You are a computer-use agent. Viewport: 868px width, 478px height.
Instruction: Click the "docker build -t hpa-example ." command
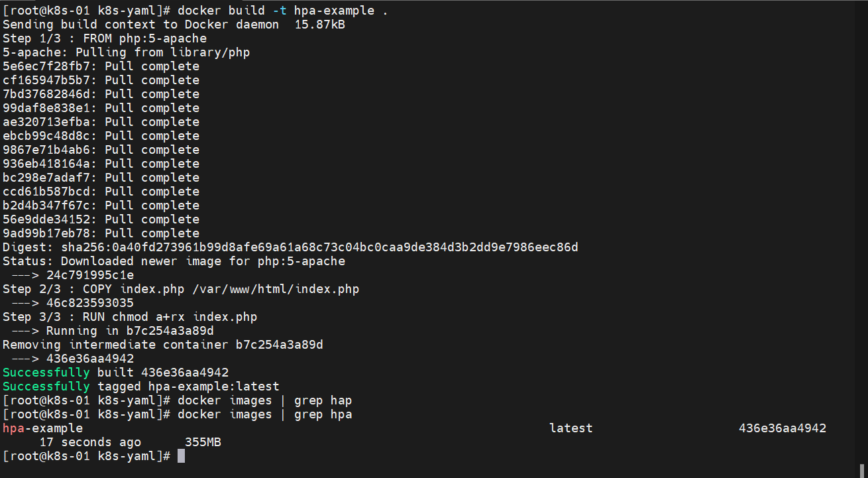tap(283, 11)
